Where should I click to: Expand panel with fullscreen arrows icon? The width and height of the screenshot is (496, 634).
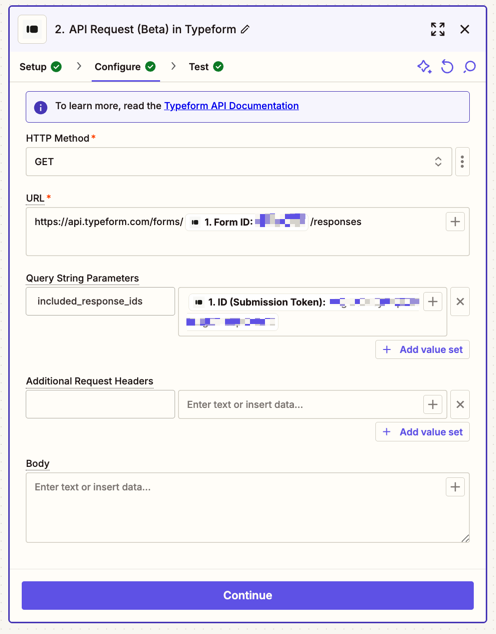coord(437,29)
